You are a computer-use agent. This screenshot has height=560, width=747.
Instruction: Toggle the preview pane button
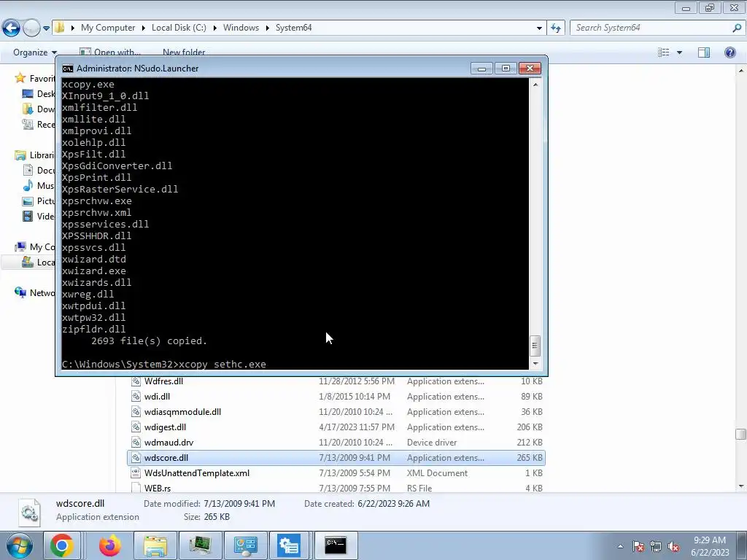704,52
